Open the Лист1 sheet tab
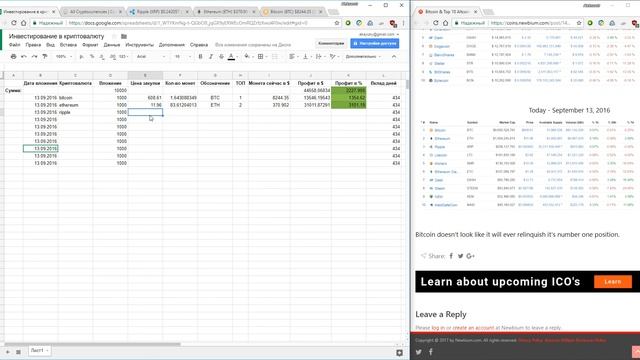 tap(40, 351)
